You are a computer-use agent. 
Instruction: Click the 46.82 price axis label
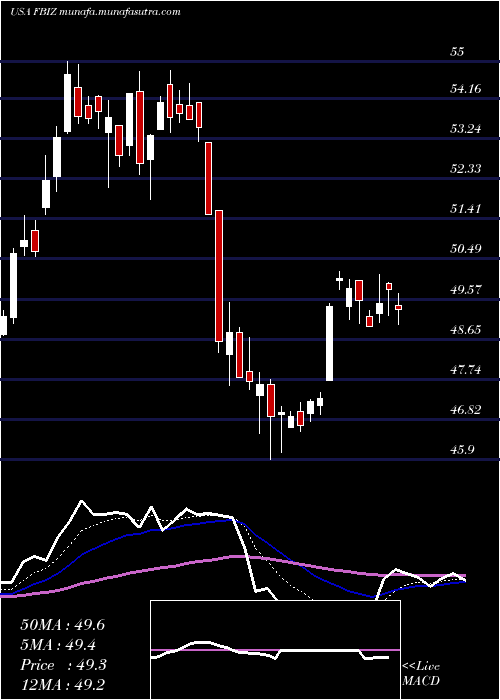tap(466, 410)
